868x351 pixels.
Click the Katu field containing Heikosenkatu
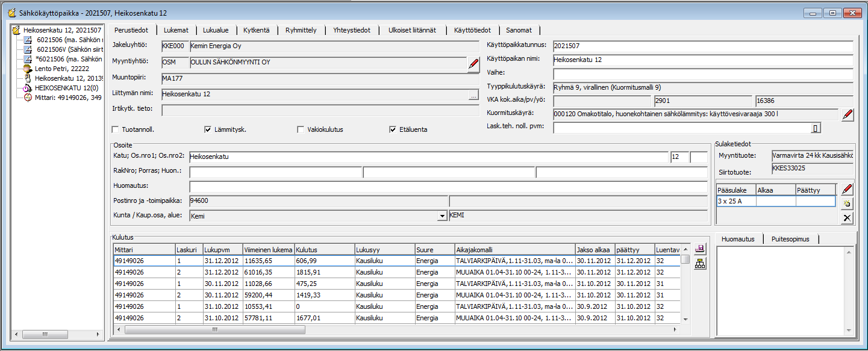coord(429,157)
